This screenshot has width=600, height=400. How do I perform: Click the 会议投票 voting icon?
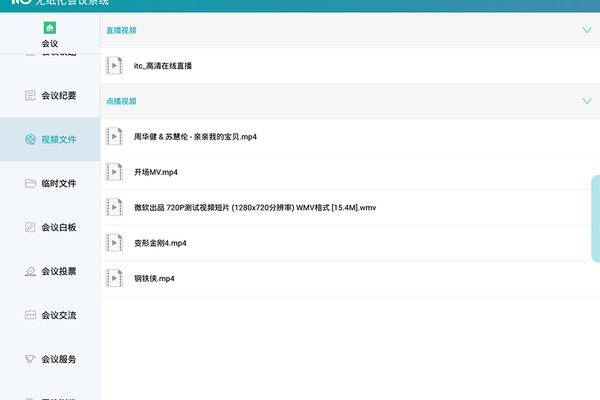[x=30, y=271]
